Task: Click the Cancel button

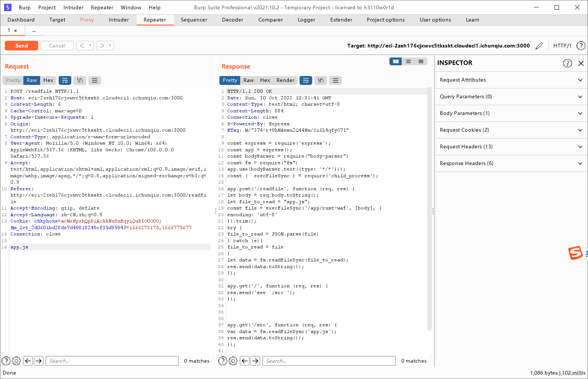Action: point(57,46)
